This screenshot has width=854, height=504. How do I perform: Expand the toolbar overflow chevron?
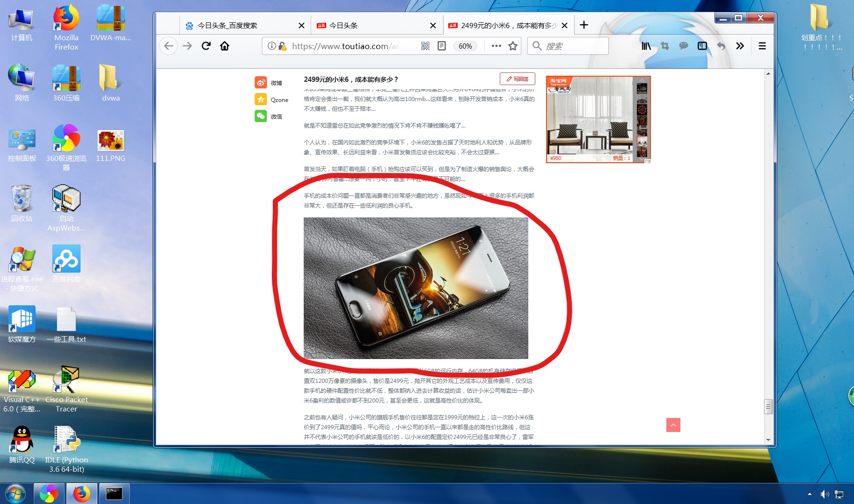(x=740, y=46)
